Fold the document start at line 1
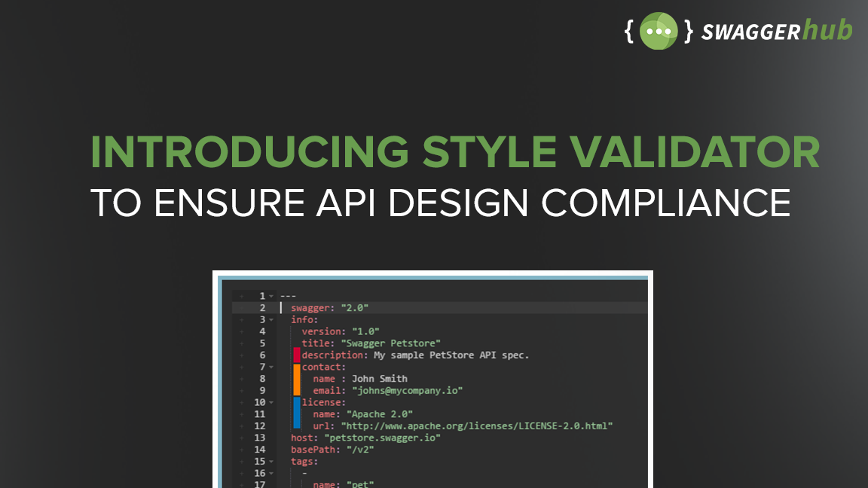 click(270, 297)
